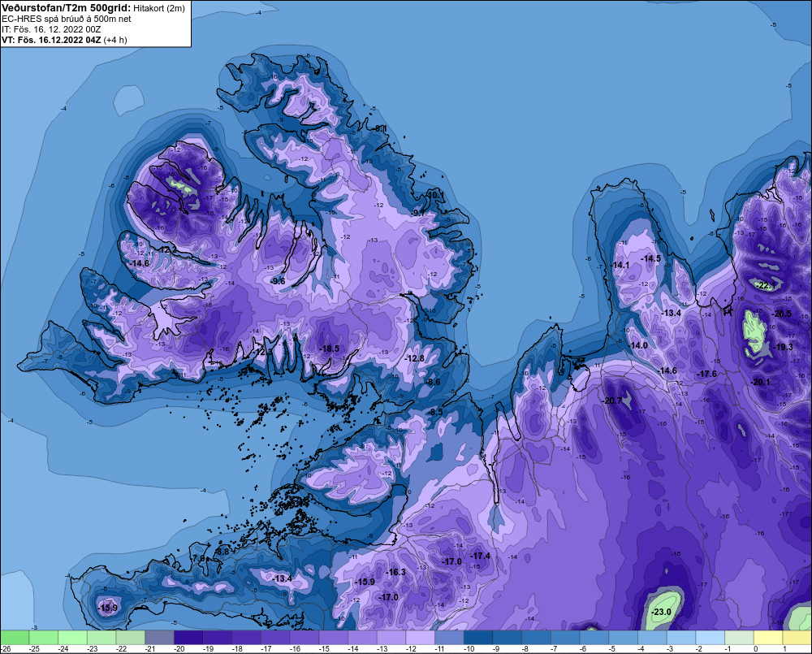This screenshot has height=654, width=812.
Task: Select the -8.5 coastal temperature value
Action: point(435,412)
